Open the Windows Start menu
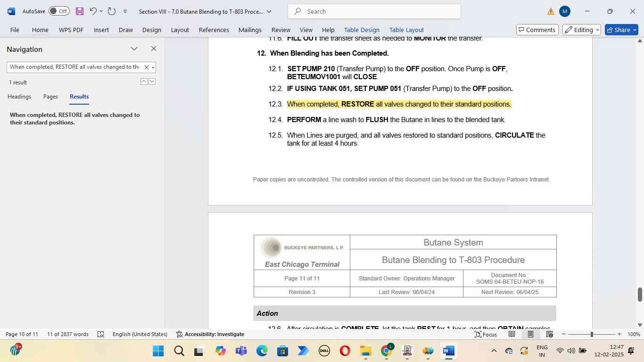 tap(158, 351)
